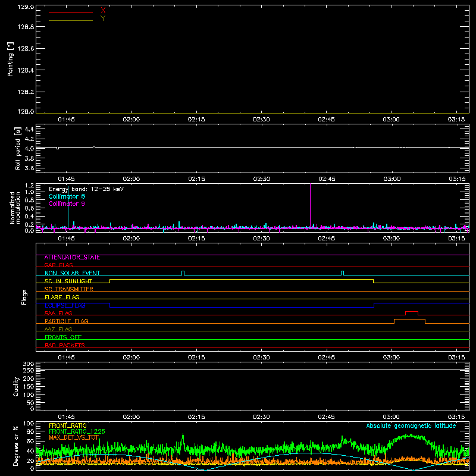
Task: Click the SAA_FLAG label
Action: (x=58, y=314)
